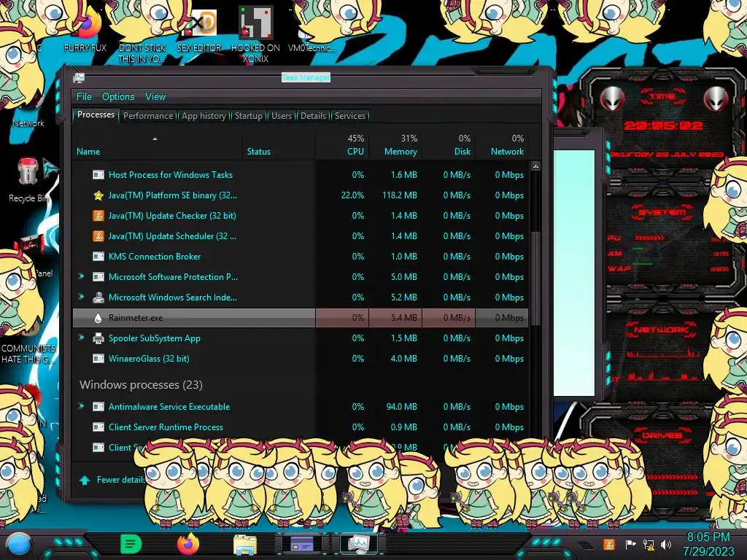
Task: Open the volume speaker tray icon
Action: click(x=666, y=544)
